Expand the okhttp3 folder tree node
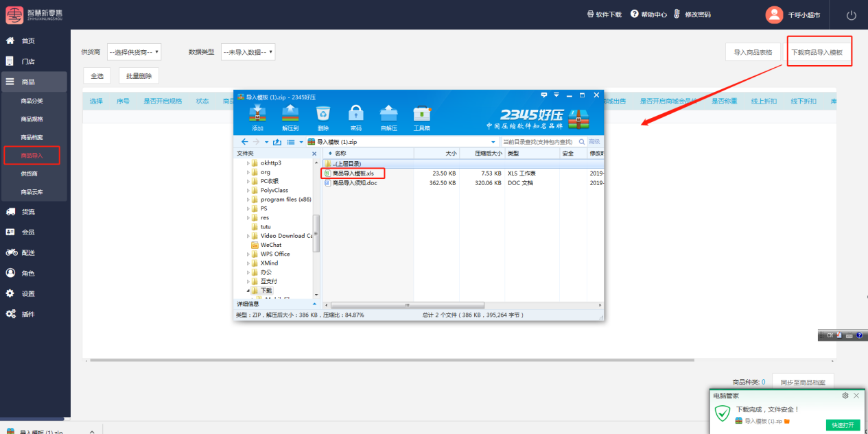 click(x=248, y=163)
